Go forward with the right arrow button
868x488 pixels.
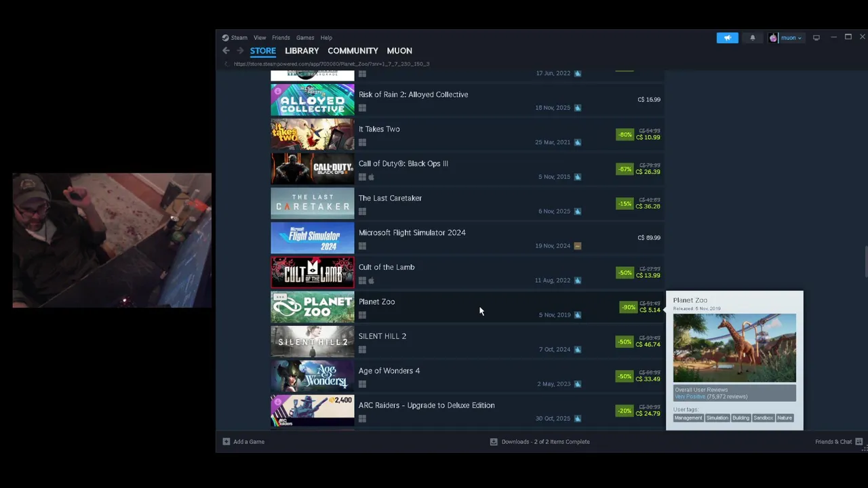tap(239, 51)
